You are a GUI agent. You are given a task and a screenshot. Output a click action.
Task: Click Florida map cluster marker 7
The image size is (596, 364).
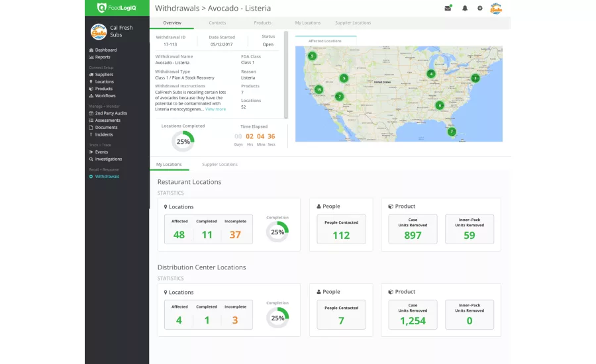coord(452,132)
